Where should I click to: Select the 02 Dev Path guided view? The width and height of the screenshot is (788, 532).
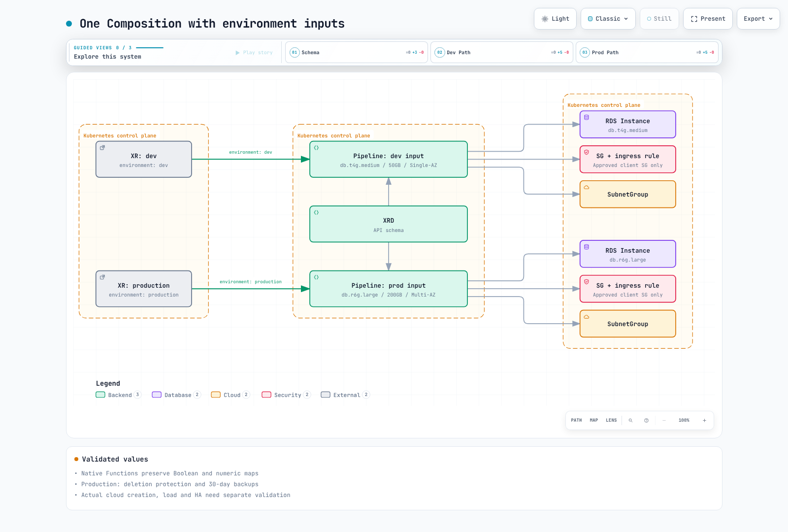coord(502,52)
